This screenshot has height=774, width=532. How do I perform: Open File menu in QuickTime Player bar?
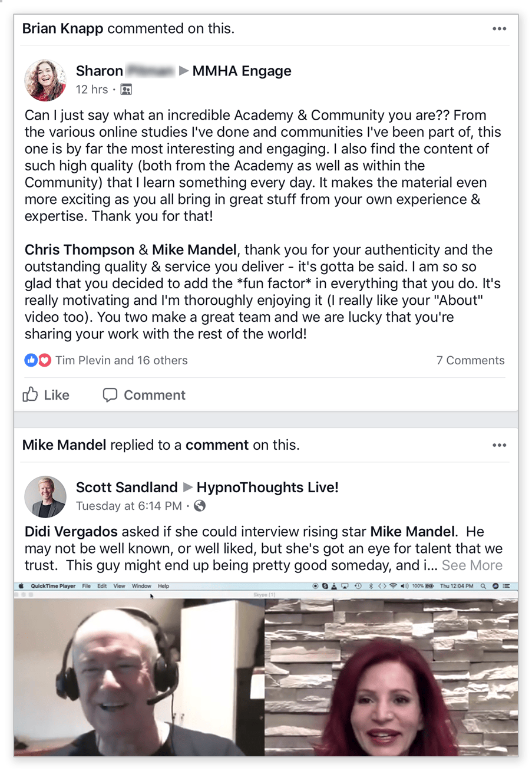click(x=87, y=587)
